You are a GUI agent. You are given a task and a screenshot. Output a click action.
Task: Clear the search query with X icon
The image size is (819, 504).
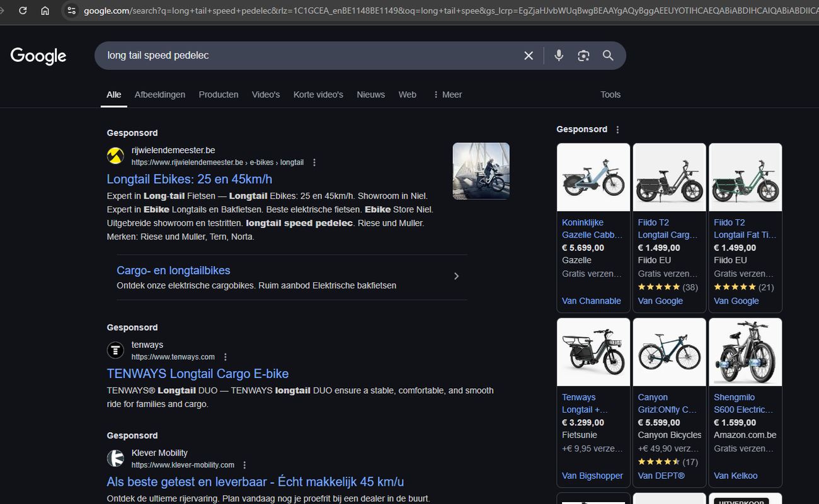[529, 55]
